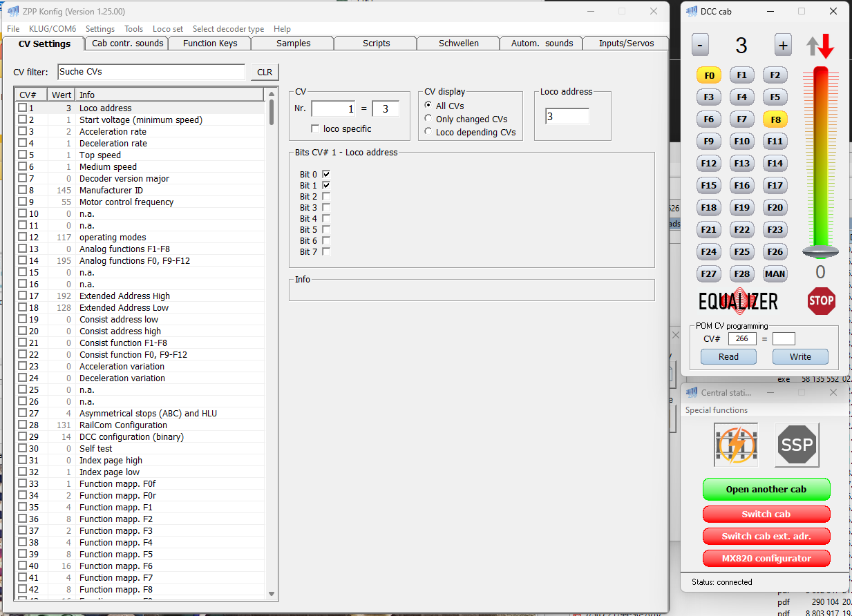
Task: Click the Open another cab button
Action: coord(766,490)
